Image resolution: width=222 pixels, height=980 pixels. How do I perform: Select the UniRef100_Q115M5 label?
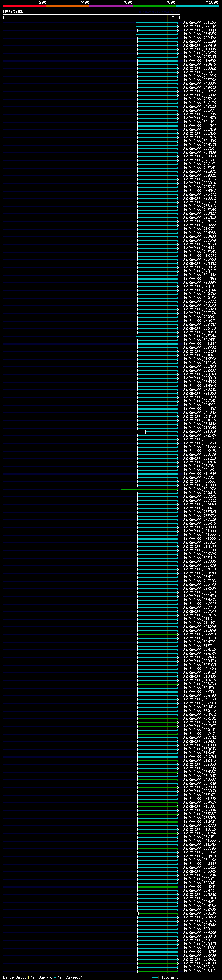click(199, 845)
